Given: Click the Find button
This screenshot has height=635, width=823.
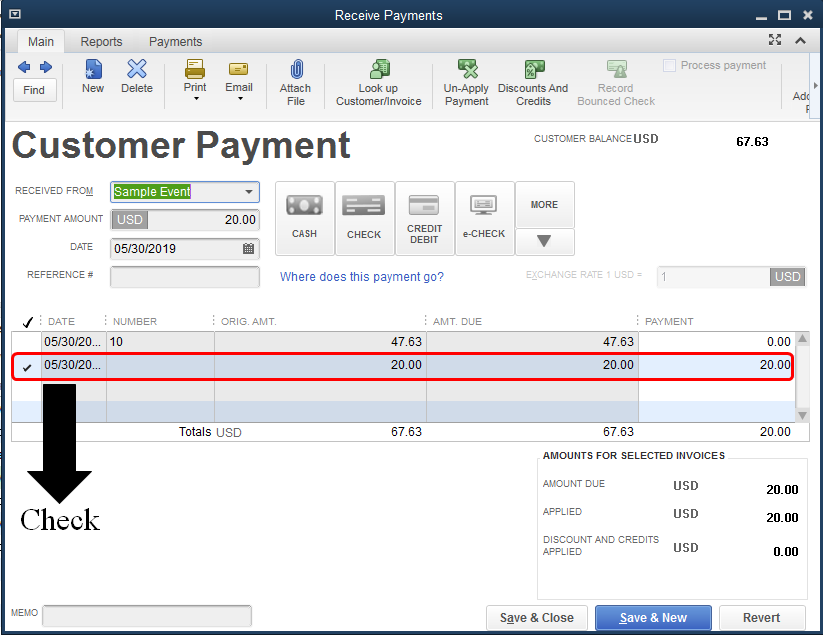Looking at the screenshot, I should pyautogui.click(x=34, y=90).
